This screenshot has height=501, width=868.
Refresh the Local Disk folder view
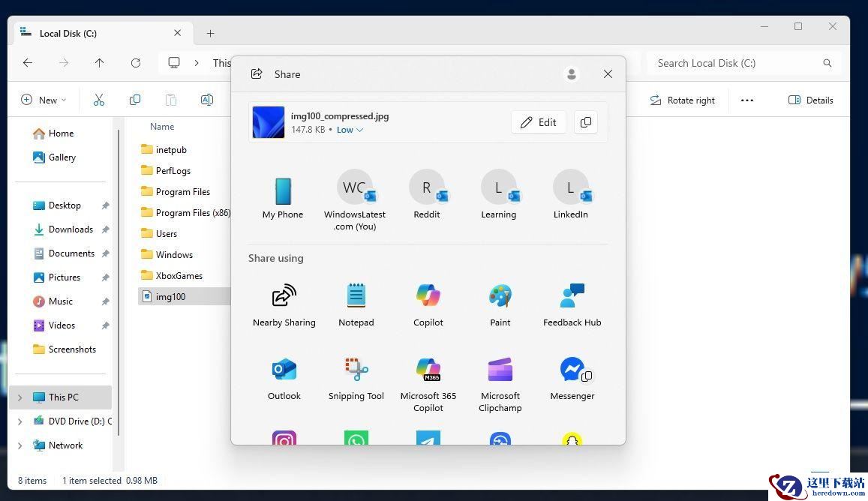[136, 63]
